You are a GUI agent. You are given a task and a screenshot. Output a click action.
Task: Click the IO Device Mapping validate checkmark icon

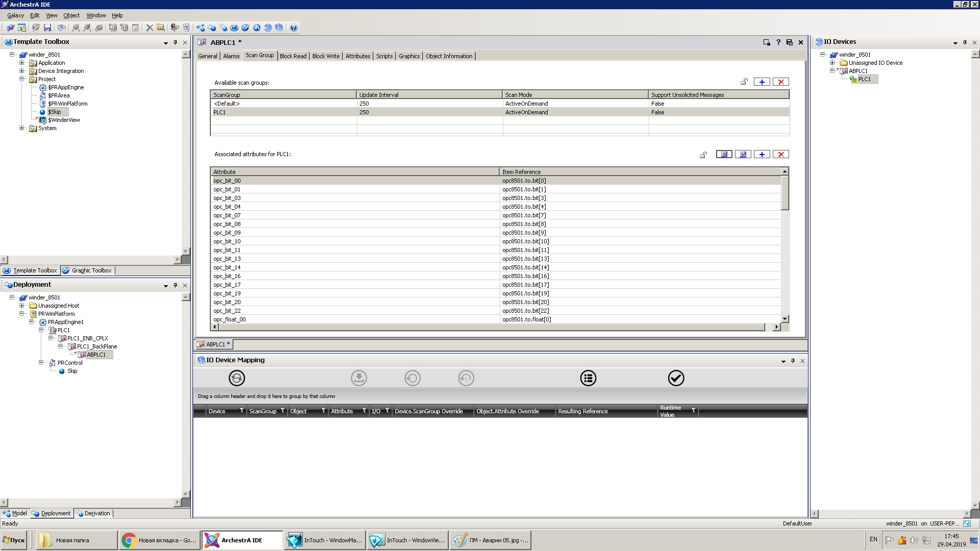pos(676,378)
